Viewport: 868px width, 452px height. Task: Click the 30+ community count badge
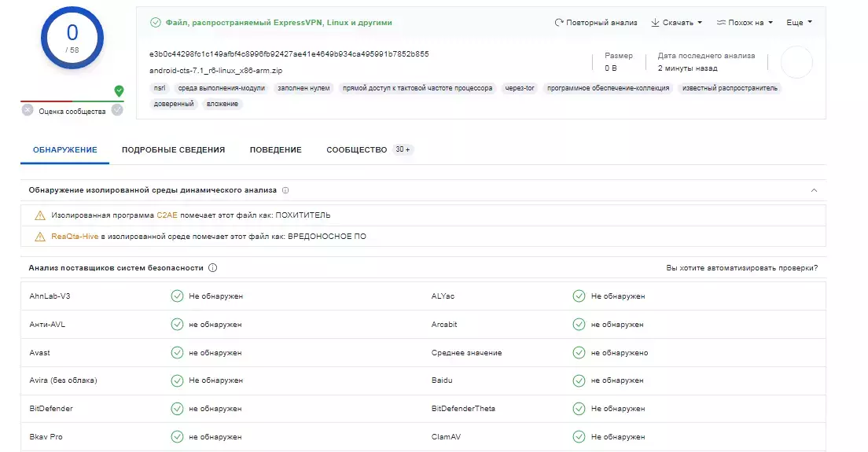[x=403, y=150]
